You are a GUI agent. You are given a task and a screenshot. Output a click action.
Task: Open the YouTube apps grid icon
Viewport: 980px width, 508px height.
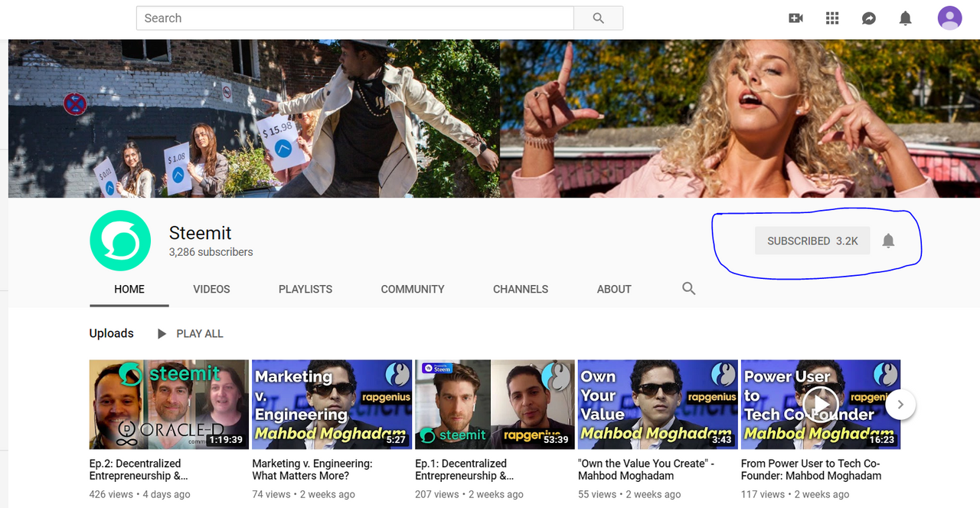coord(832,18)
